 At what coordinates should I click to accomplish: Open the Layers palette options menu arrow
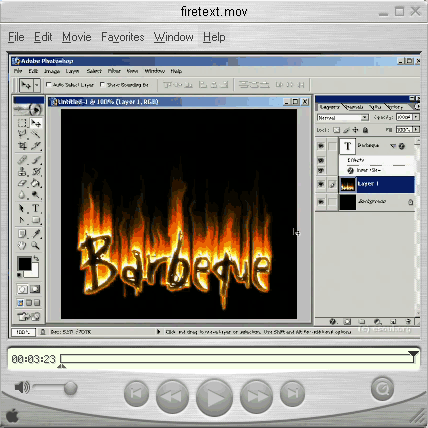click(x=417, y=107)
